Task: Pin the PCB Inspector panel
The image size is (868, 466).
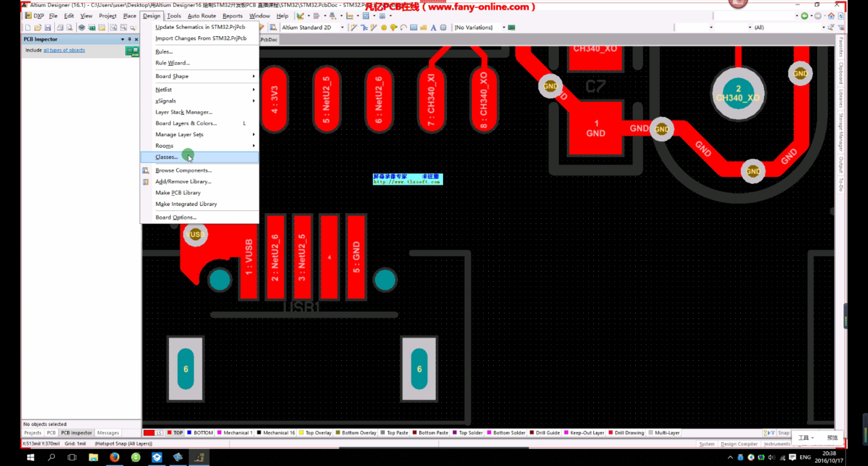Action: coord(129,39)
